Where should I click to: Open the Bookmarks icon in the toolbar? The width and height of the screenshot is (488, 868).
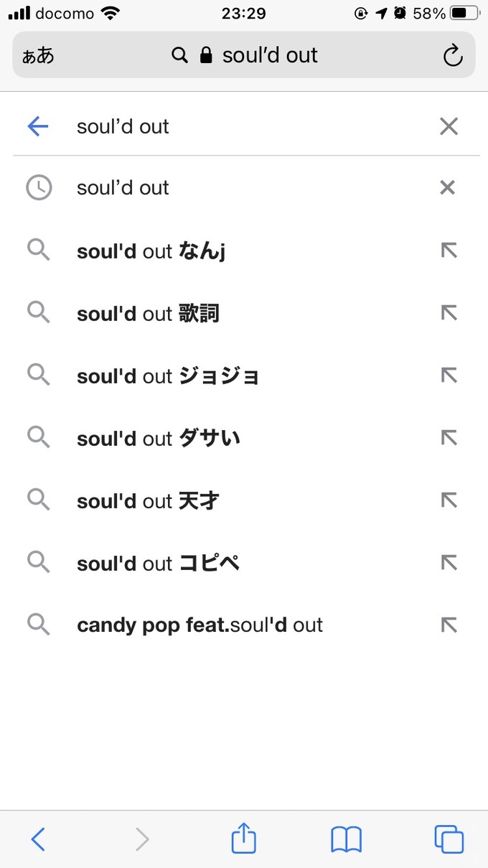(346, 839)
